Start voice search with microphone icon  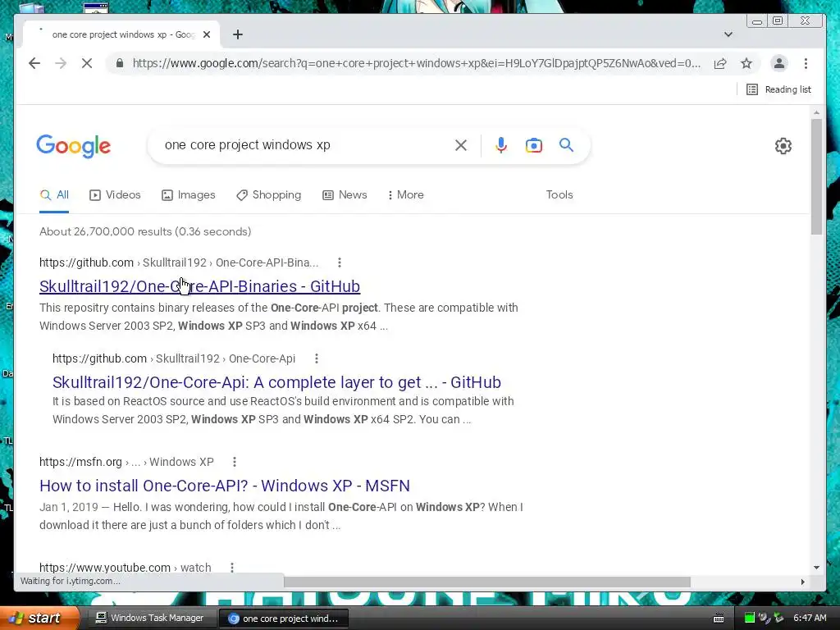point(501,145)
